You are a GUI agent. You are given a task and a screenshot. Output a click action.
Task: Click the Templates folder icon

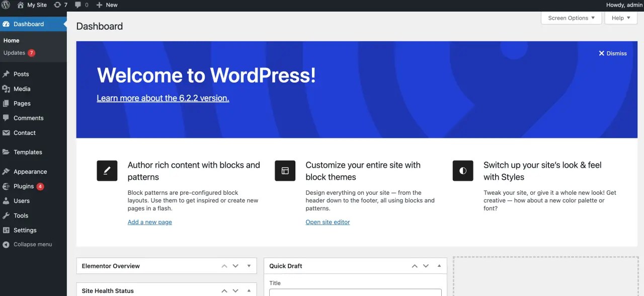coord(6,152)
